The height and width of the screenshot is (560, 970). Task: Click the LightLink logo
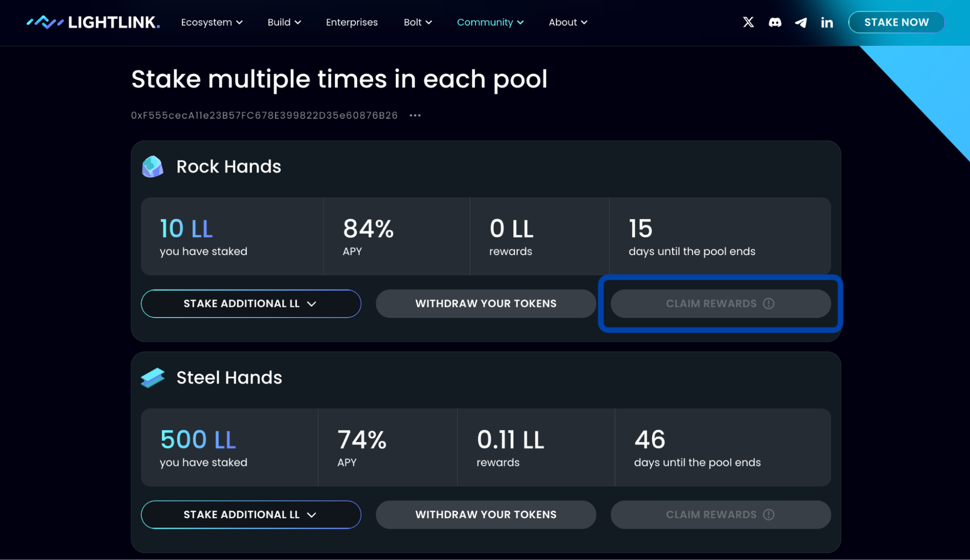(93, 22)
